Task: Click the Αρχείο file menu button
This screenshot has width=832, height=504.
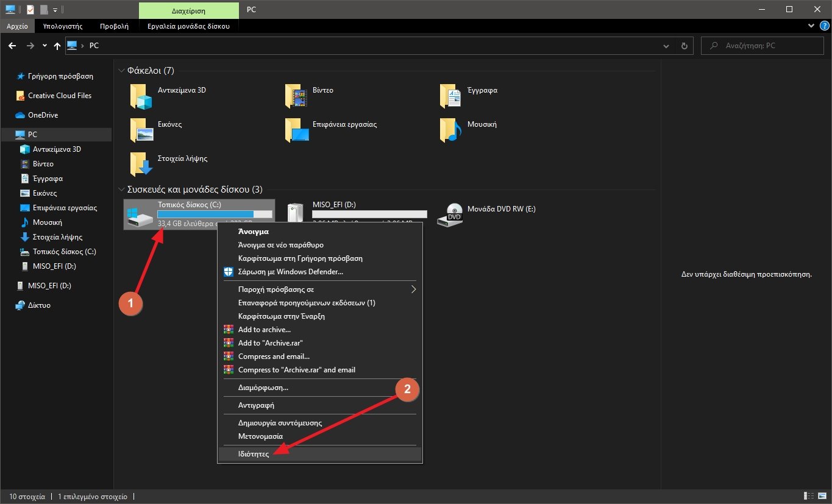Action: click(18, 26)
